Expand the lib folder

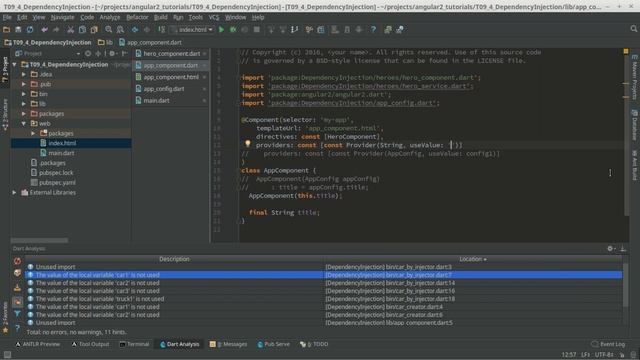tap(24, 104)
